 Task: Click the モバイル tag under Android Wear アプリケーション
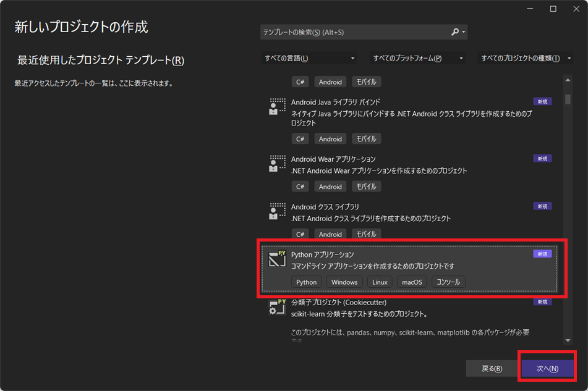[366, 186]
